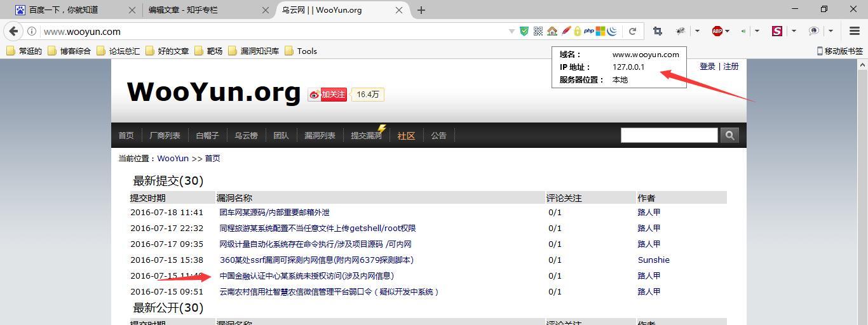
Task: Open author Sunshie profile link
Action: pyautogui.click(x=654, y=260)
